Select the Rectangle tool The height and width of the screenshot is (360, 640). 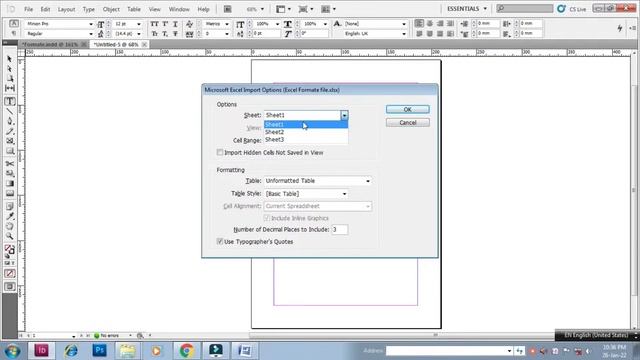click(10, 151)
